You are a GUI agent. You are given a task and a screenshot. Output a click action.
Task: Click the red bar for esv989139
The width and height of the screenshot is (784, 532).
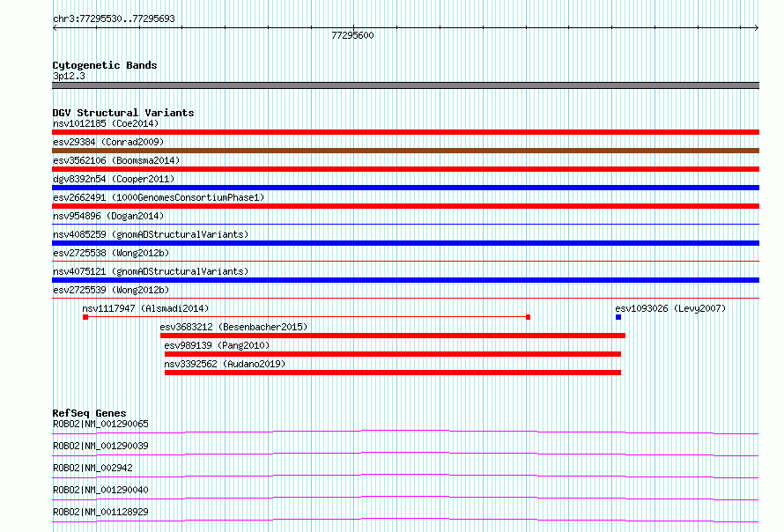click(x=393, y=354)
